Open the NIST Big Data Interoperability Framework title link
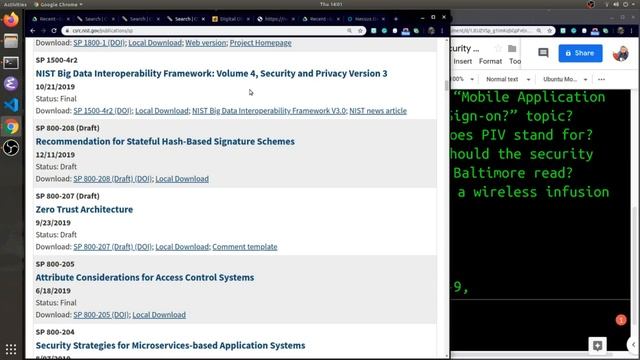 tap(211, 73)
